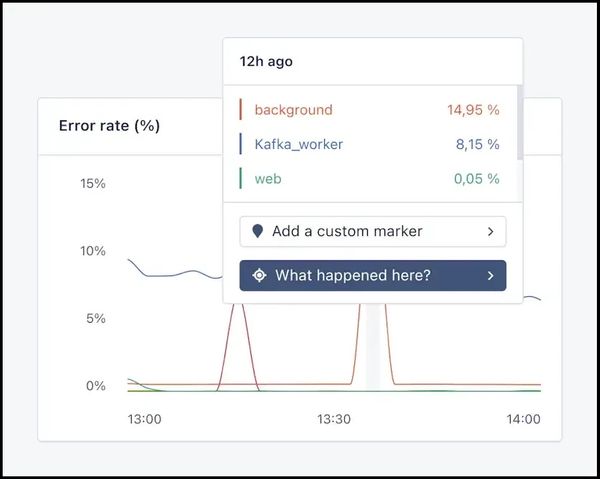The height and width of the screenshot is (479, 600).
Task: Click the red background color bar
Action: click(x=241, y=110)
